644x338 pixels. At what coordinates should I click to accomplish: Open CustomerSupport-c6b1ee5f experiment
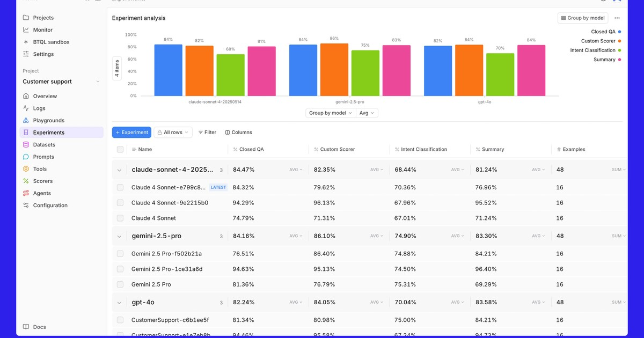(x=170, y=320)
